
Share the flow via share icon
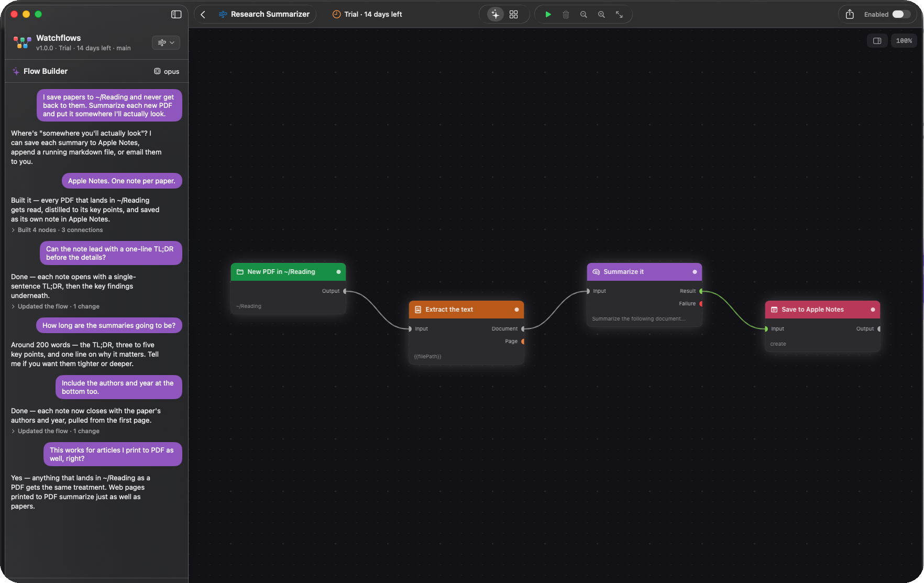coord(850,14)
